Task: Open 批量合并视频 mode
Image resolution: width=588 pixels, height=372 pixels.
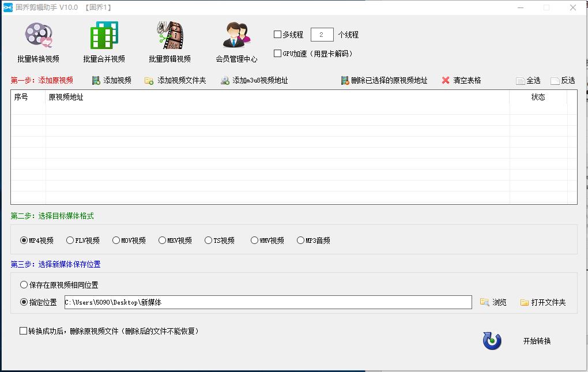Action: pyautogui.click(x=103, y=40)
